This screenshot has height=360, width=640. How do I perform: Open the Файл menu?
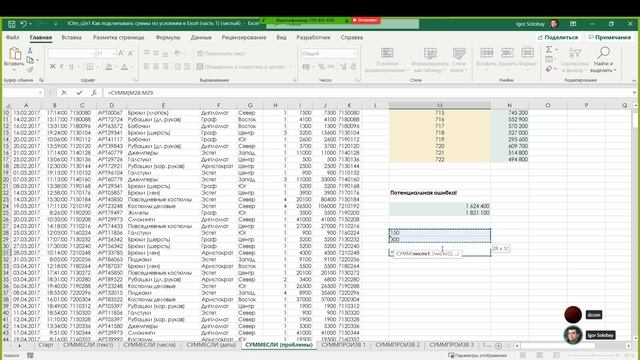tap(13, 37)
